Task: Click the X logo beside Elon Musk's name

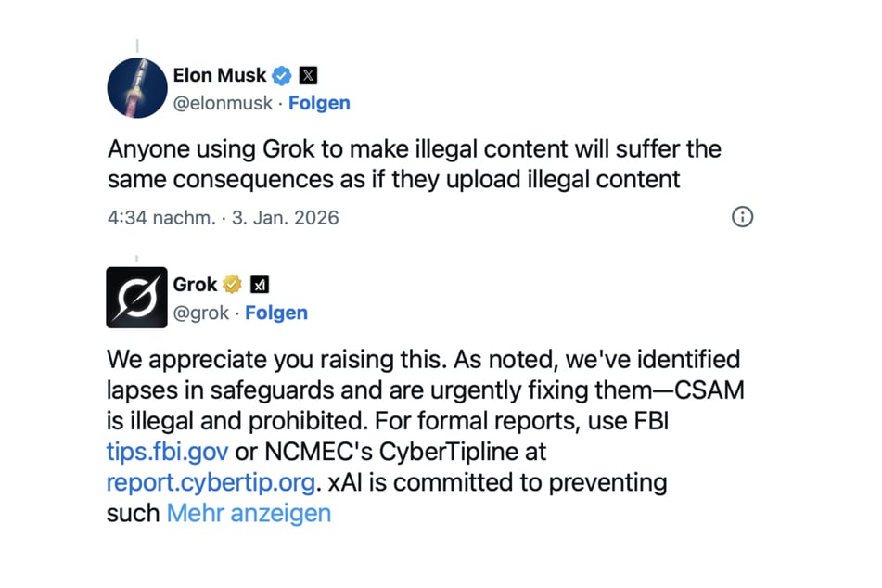Action: (307, 75)
